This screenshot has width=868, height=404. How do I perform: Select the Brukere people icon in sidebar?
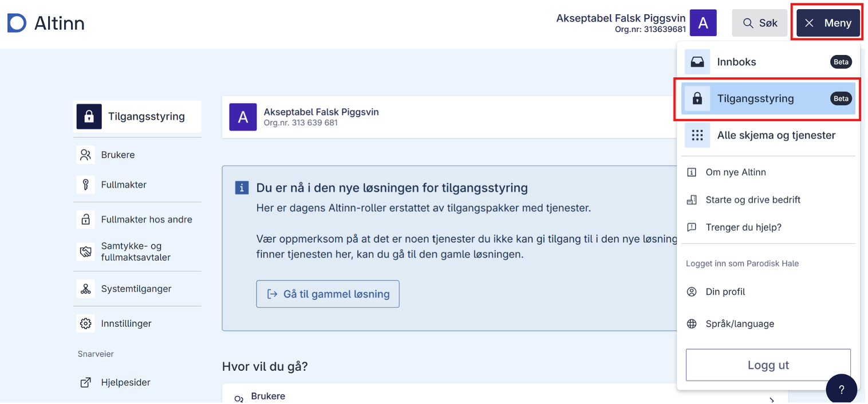pos(85,155)
